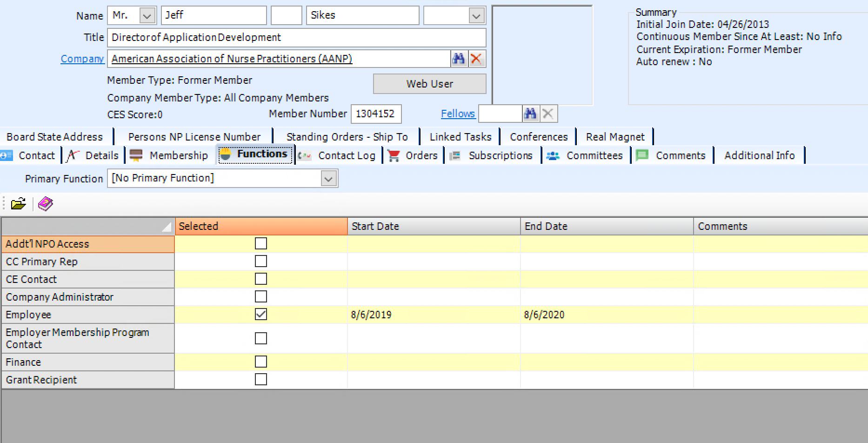Uncheck the Employee selected checkbox
868x443 pixels.
260,314
